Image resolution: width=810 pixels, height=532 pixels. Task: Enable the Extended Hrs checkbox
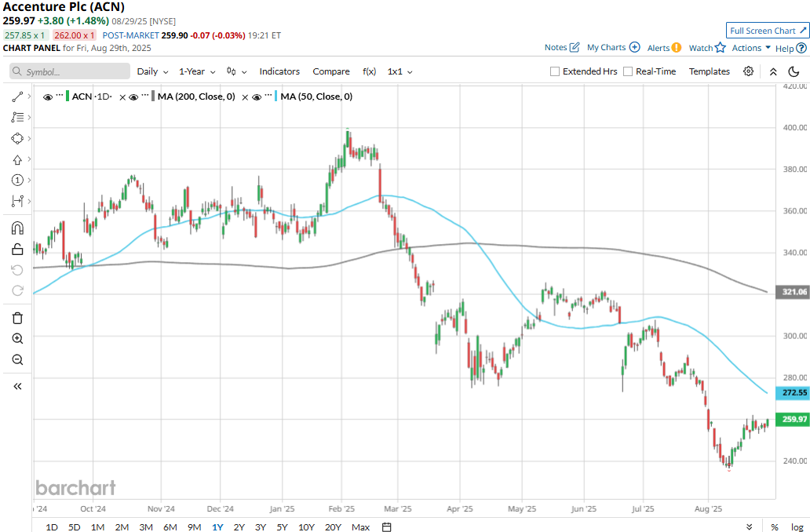(x=555, y=71)
